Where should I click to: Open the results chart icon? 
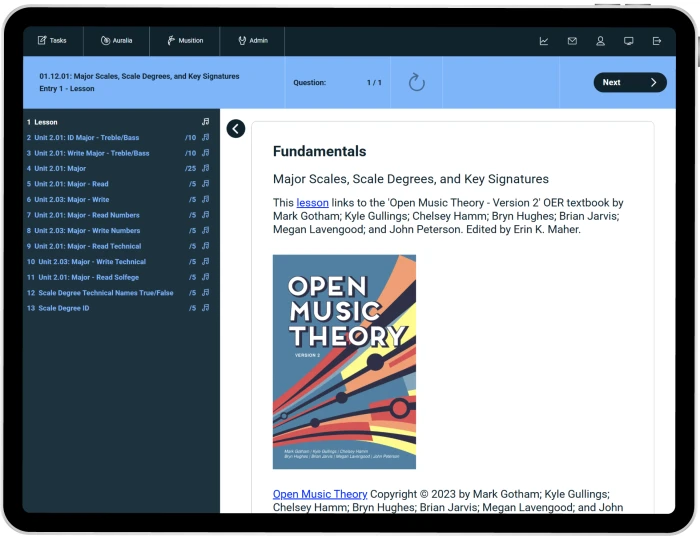point(544,41)
